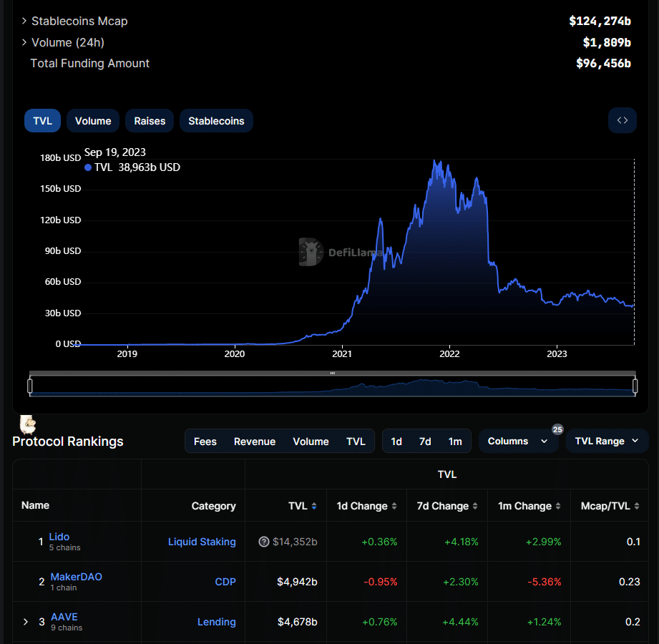Screen dimensions: 659x644
Task: Click the 2022 label on chart axis
Action: tap(449, 354)
